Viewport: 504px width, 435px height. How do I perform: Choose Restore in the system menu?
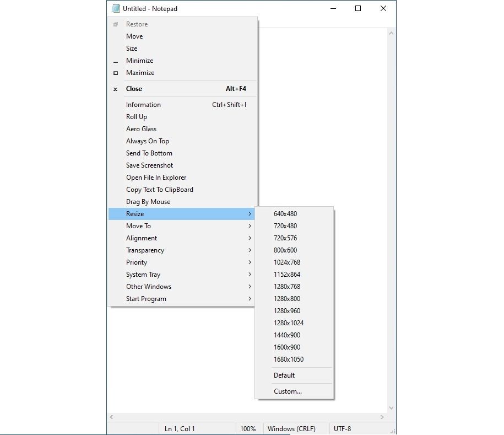[182, 24]
